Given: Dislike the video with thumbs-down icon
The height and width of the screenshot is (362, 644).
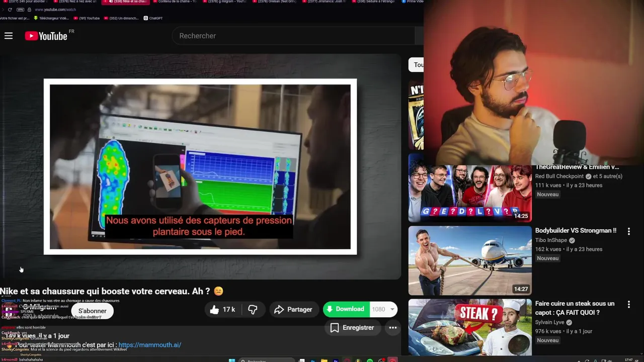Looking at the screenshot, I should [253, 310].
